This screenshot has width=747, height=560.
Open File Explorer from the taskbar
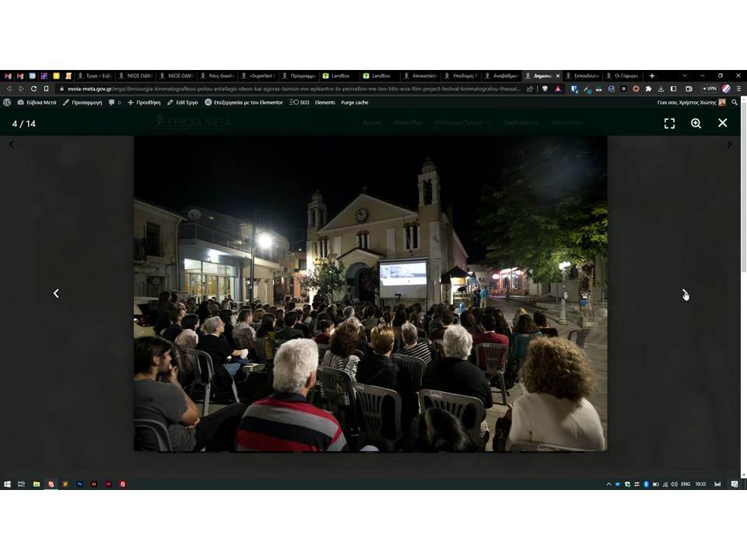(x=37, y=484)
